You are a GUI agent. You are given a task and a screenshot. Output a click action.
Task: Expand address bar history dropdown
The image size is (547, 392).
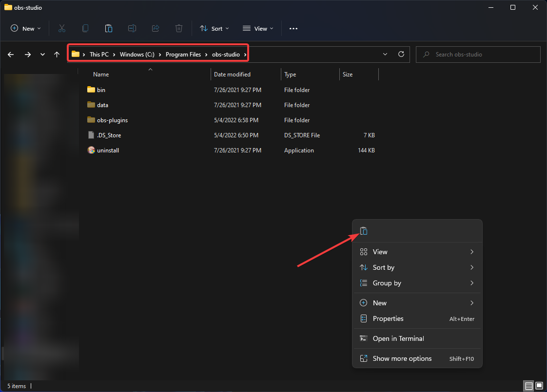385,54
